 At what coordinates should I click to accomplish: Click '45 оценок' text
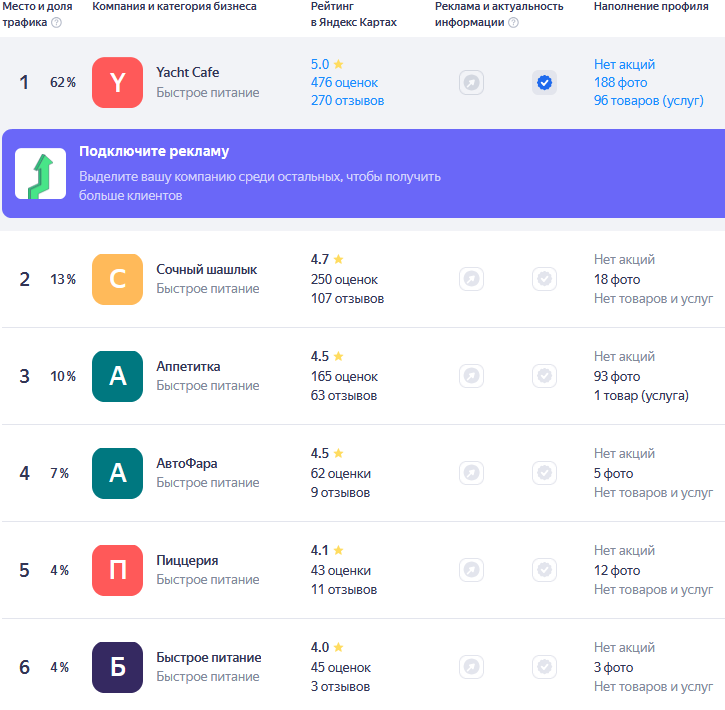(341, 668)
